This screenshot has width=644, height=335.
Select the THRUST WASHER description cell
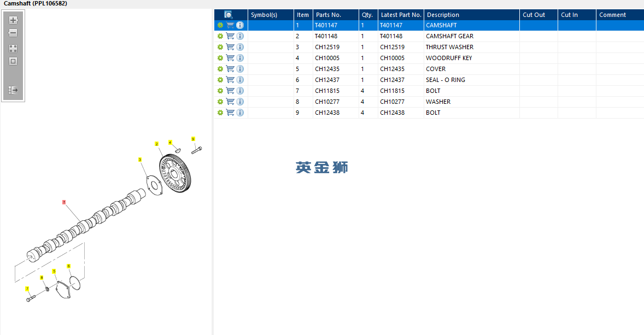click(471, 47)
